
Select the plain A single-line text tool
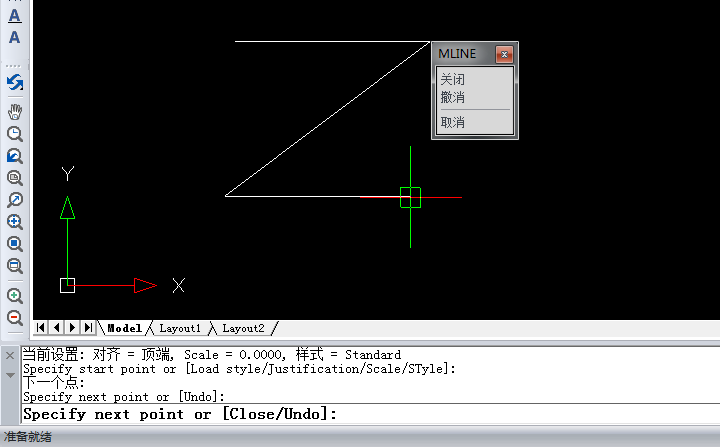[x=15, y=37]
